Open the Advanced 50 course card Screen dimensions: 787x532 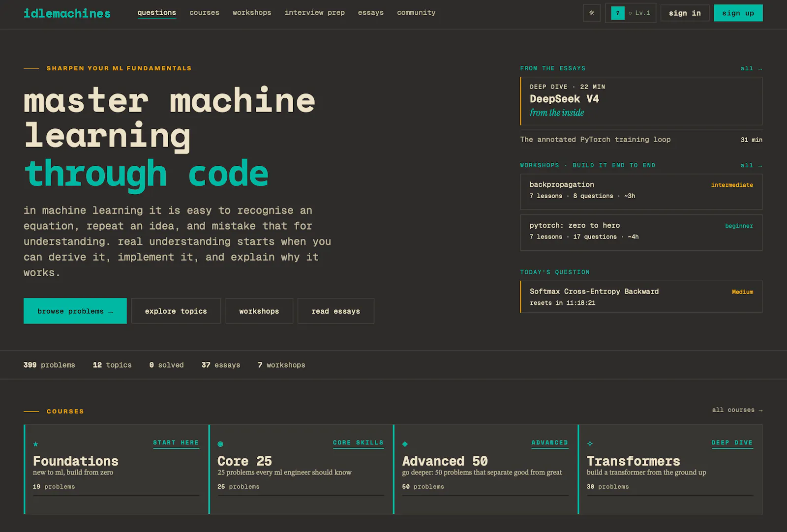[485, 469]
